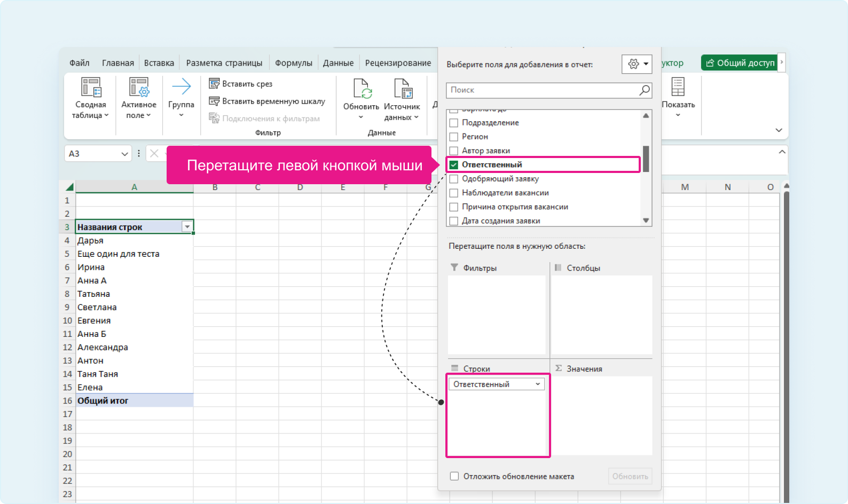Click the Показать ribbon icon
Viewport: 848px width, 504px height.
point(678,87)
